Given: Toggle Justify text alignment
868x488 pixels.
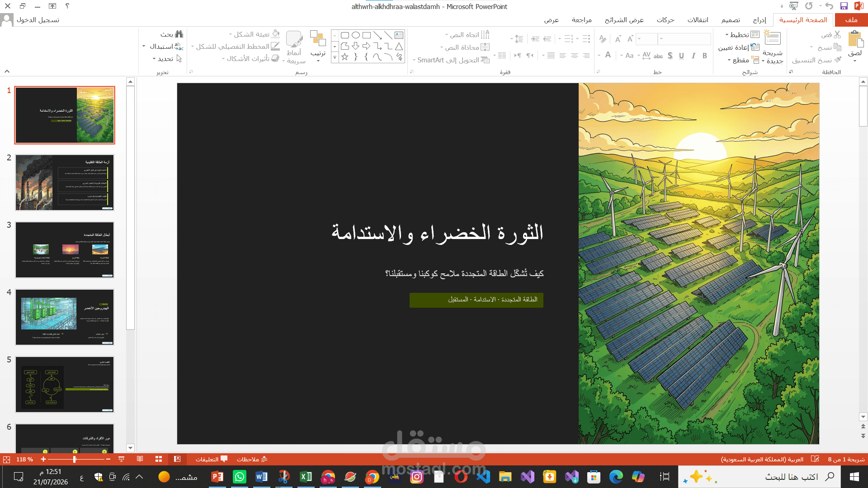Looking at the screenshot, I should point(551,56).
